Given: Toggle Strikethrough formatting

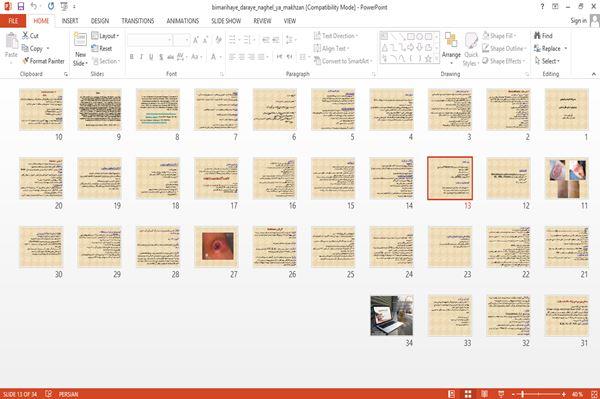Looking at the screenshot, I should [170, 57].
